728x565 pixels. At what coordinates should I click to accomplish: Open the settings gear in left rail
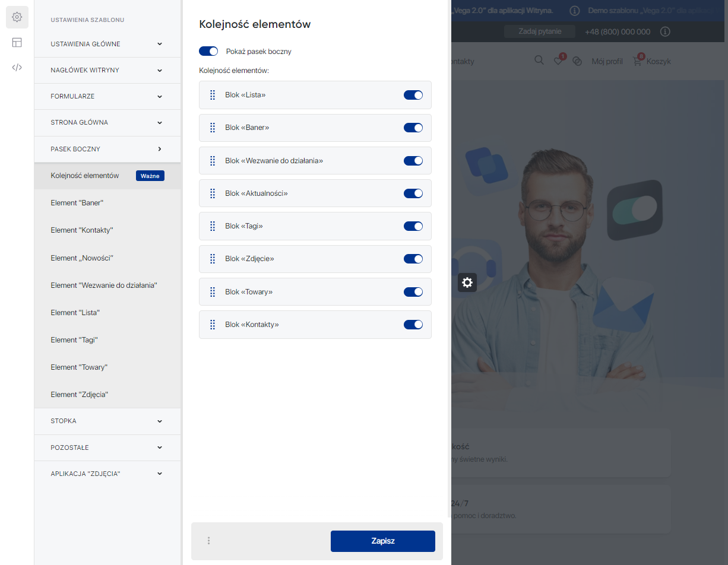(x=17, y=17)
